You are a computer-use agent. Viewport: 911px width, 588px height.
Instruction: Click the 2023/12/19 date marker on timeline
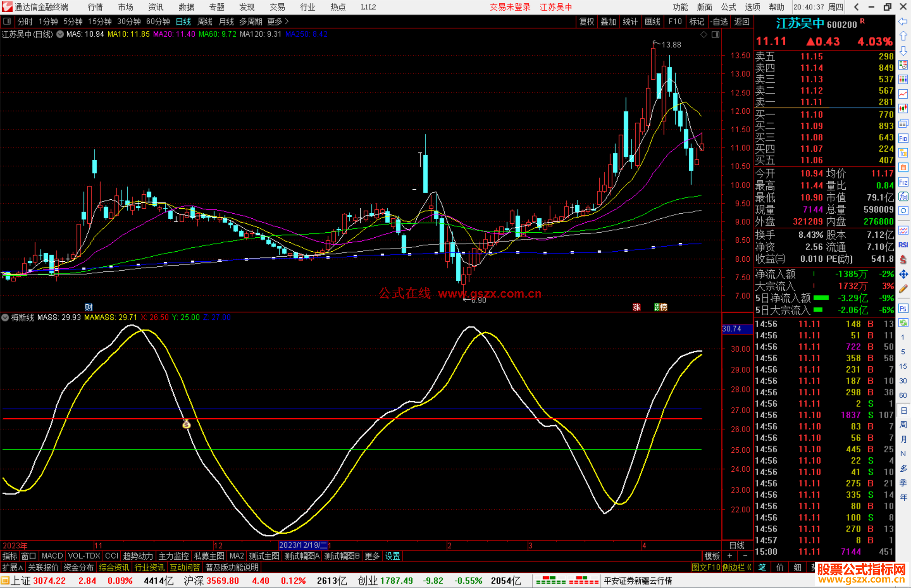(x=302, y=545)
